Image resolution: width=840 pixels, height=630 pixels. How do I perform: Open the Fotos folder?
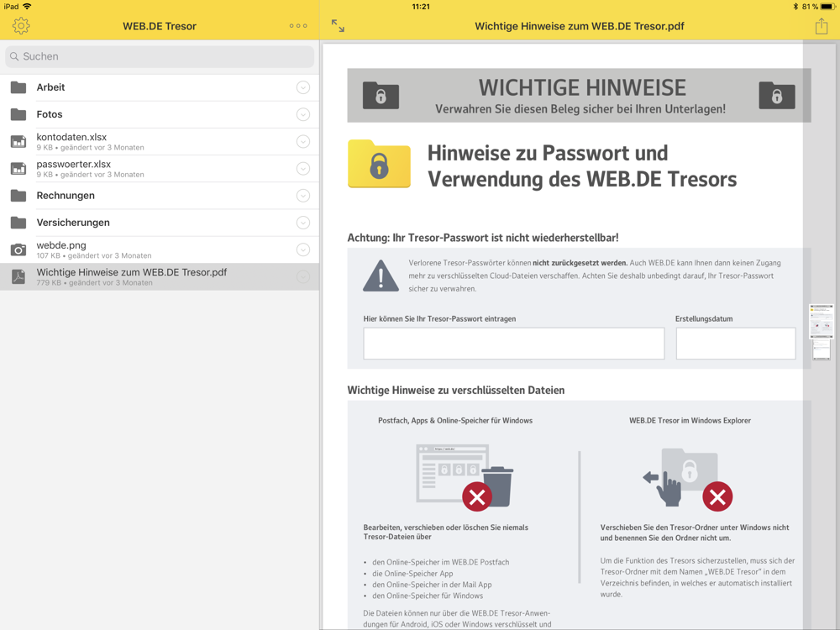tap(160, 114)
